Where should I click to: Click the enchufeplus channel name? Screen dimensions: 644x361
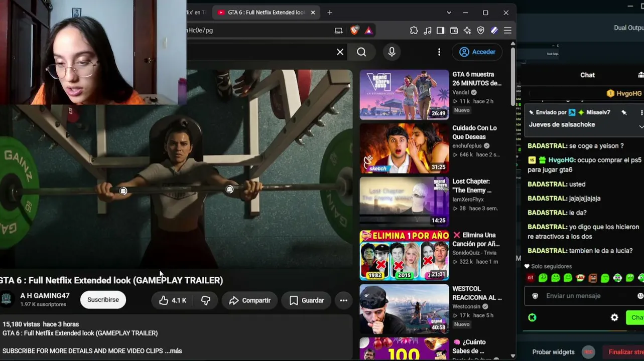click(x=467, y=146)
